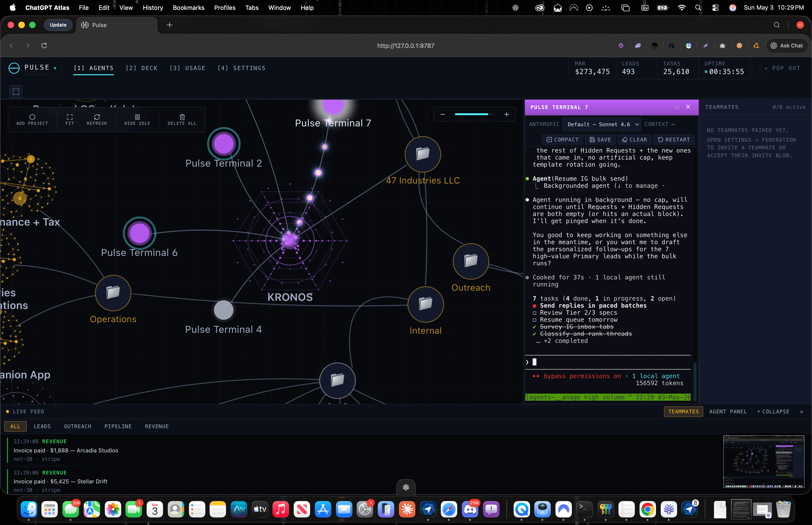Select the ALL live feed filter
Screen dimensions: 812x525
[15, 426]
